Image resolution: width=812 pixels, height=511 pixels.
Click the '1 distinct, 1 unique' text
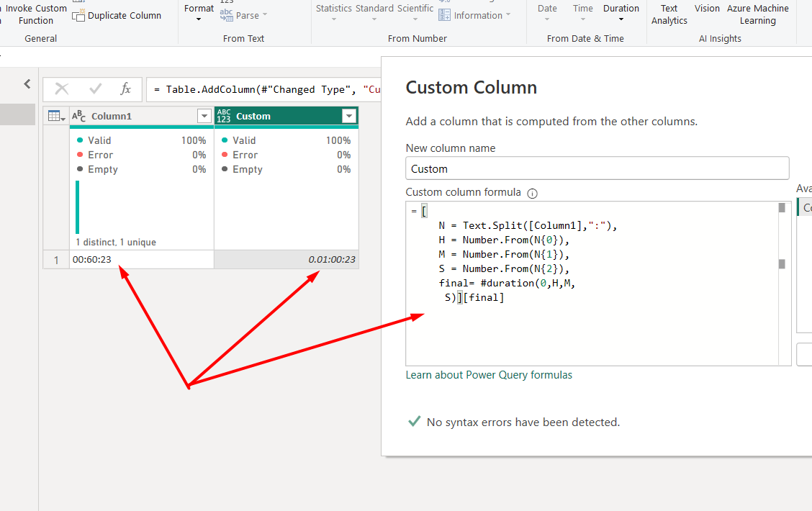[x=116, y=243]
